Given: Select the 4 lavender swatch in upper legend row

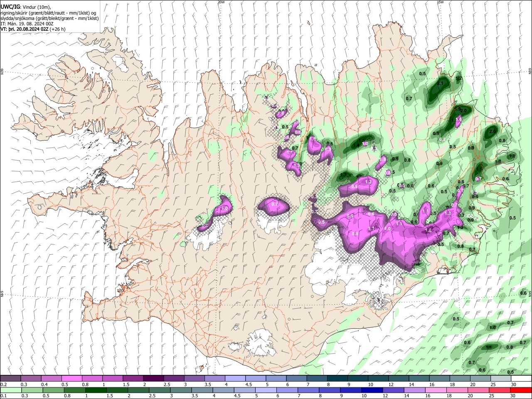Looking at the screenshot, I should [234, 379].
